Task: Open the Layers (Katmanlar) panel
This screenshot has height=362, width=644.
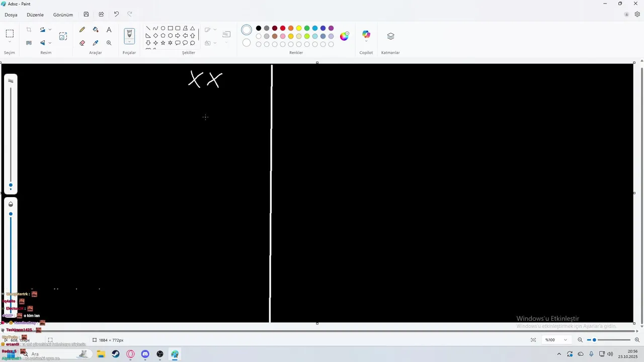Action: tap(390, 36)
